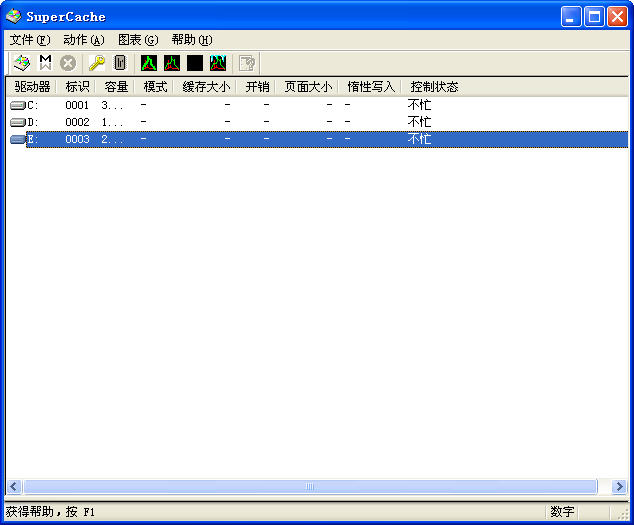Click the SuperCache stacked-disk toolbar icon
Viewport: 634px width, 525px height.
[x=21, y=63]
